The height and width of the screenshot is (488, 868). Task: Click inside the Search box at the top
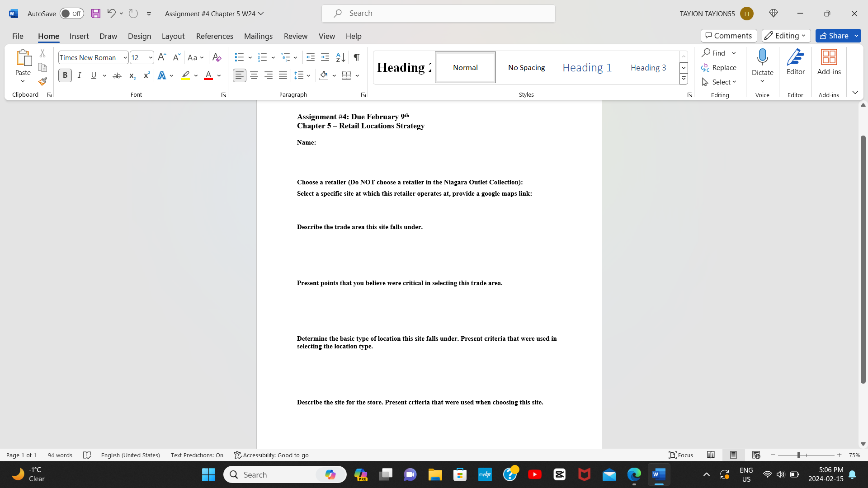[438, 14]
